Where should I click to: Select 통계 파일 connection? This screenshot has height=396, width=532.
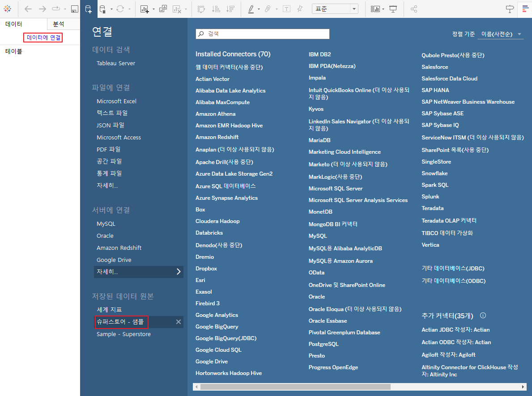coord(109,173)
